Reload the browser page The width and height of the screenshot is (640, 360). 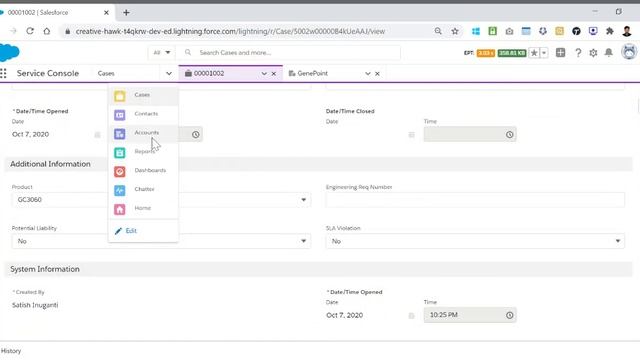pyautogui.click(x=30, y=31)
